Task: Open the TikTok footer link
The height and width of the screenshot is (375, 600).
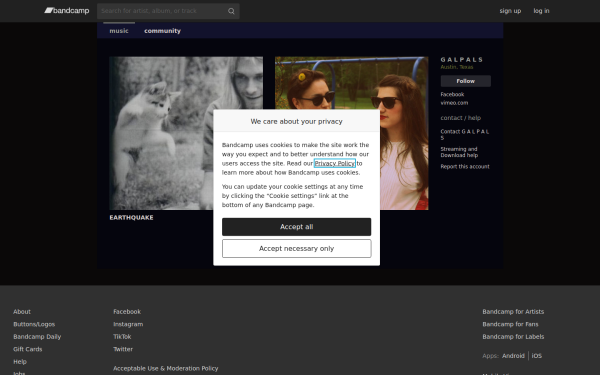Action: [122, 337]
